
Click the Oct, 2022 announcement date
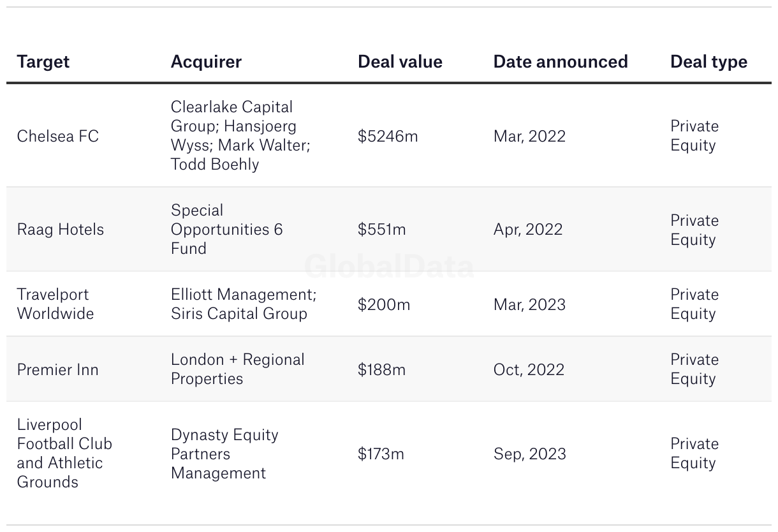pyautogui.click(x=529, y=369)
